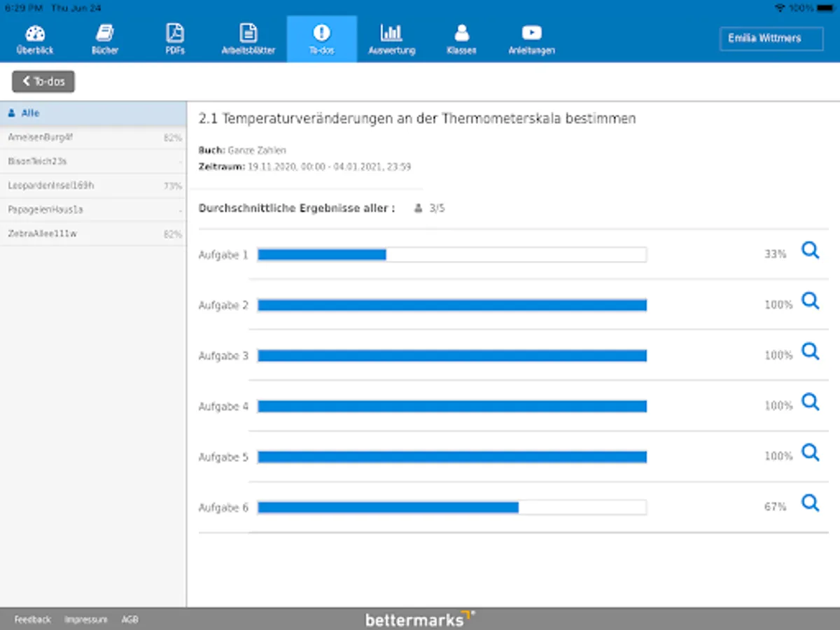Go to Arbeitsblätter worksheets icon
The width and height of the screenshot is (840, 630).
tap(248, 33)
